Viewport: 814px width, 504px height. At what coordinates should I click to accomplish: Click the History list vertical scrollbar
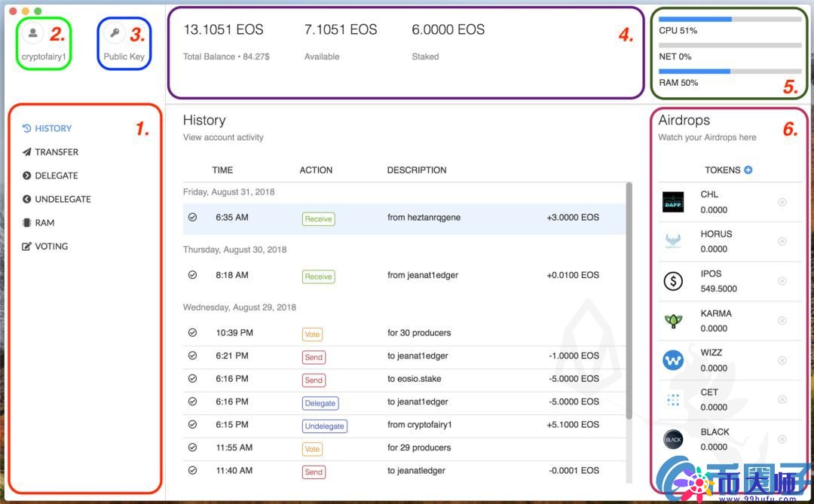(629, 301)
